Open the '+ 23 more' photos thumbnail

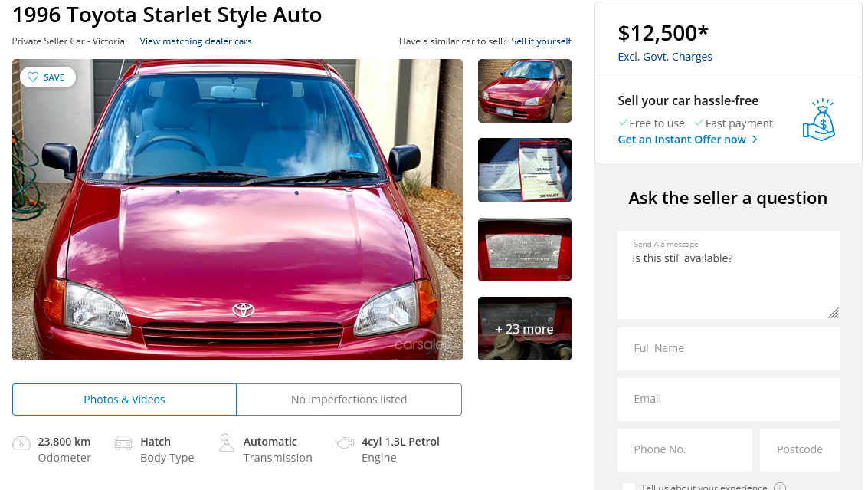tap(525, 328)
